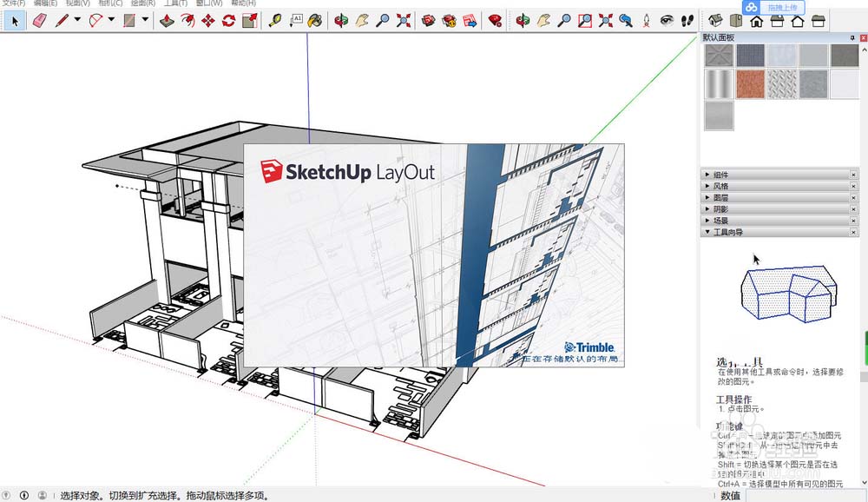Image resolution: width=868 pixels, height=502 pixels.
Task: Select the Scale tool
Action: click(x=250, y=21)
